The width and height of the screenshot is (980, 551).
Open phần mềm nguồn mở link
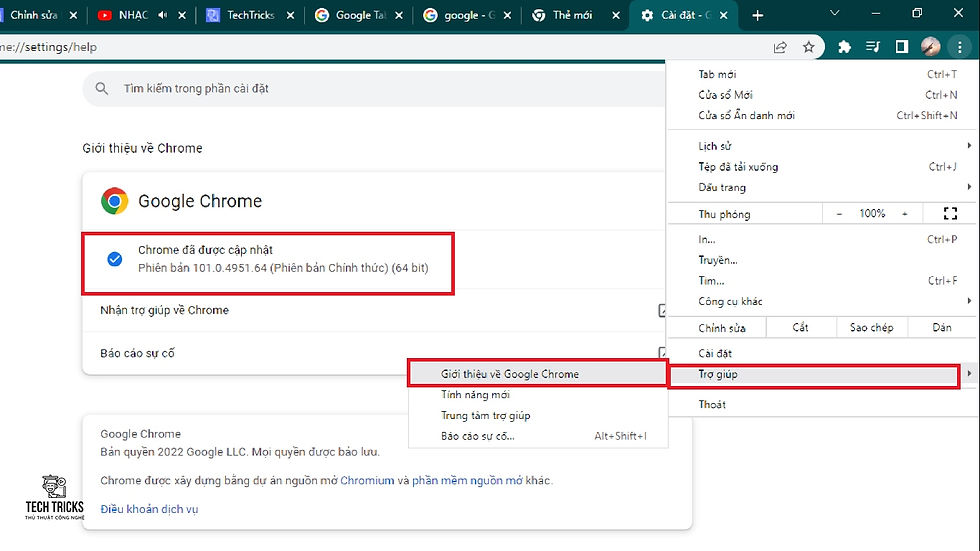point(467,480)
